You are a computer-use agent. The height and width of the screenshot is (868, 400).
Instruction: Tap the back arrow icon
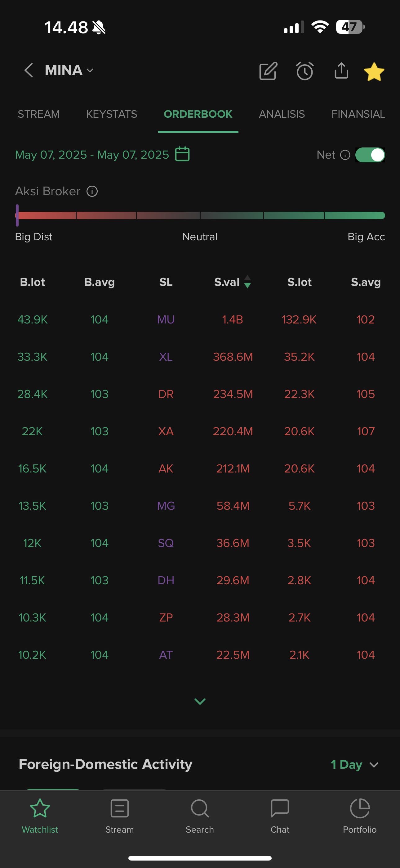click(x=29, y=70)
